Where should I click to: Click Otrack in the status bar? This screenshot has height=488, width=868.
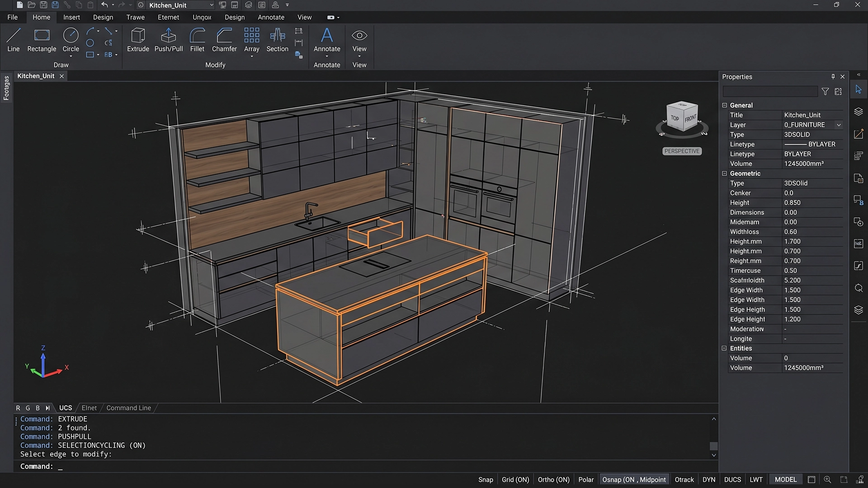[x=684, y=479]
